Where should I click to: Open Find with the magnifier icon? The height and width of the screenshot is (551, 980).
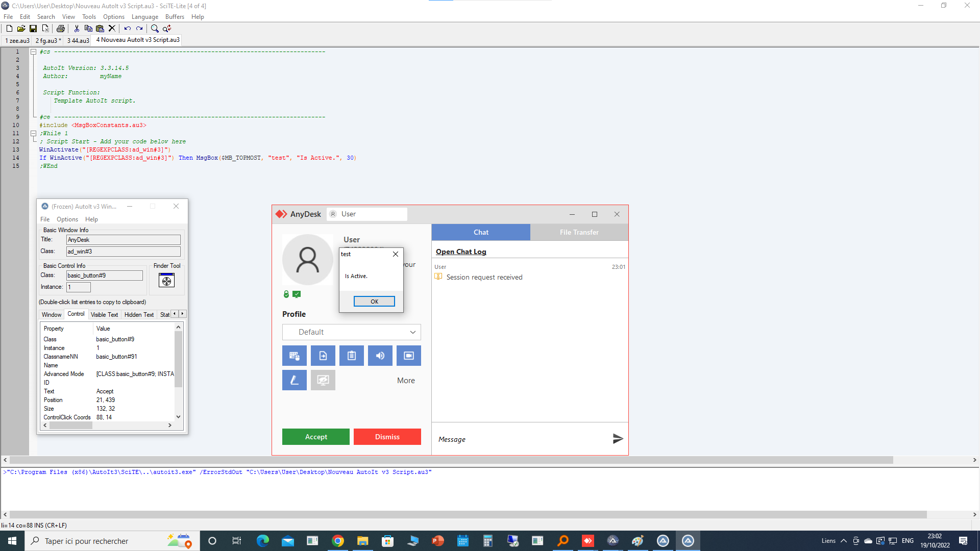click(155, 29)
